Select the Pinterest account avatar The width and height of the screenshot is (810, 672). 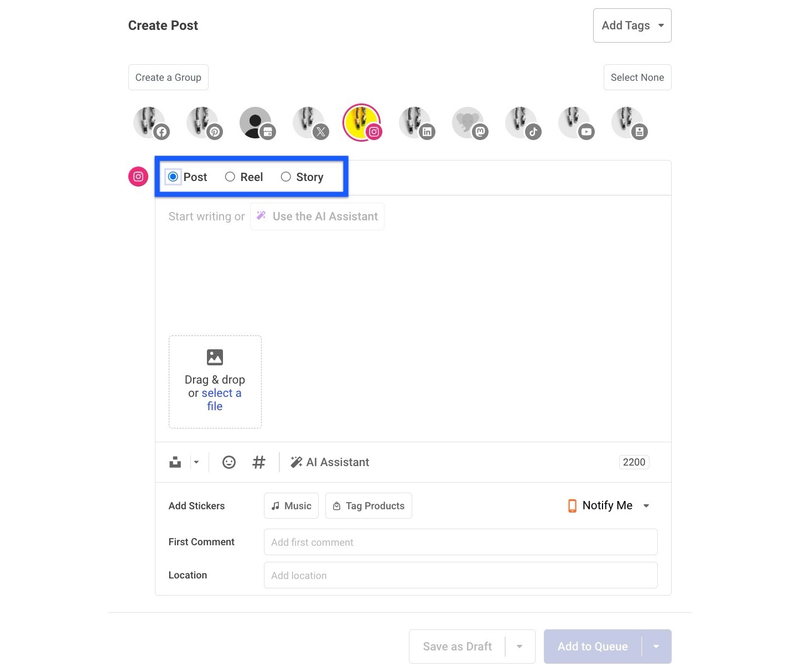(x=203, y=122)
